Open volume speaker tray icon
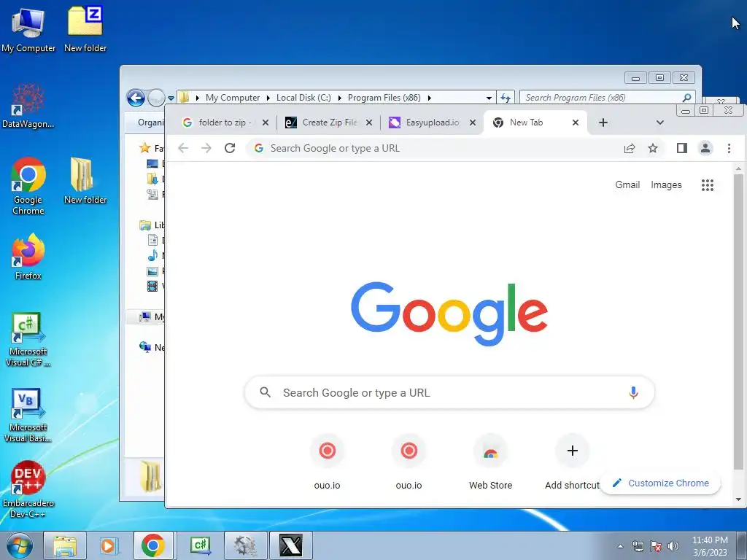This screenshot has height=560, width=747. tap(673, 546)
